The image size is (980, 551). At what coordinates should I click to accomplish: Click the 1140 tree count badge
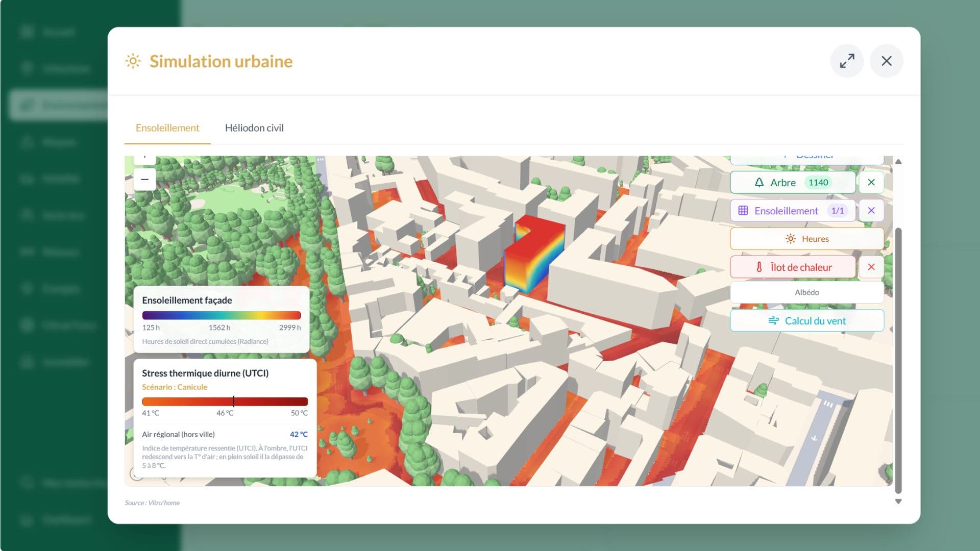(x=818, y=183)
